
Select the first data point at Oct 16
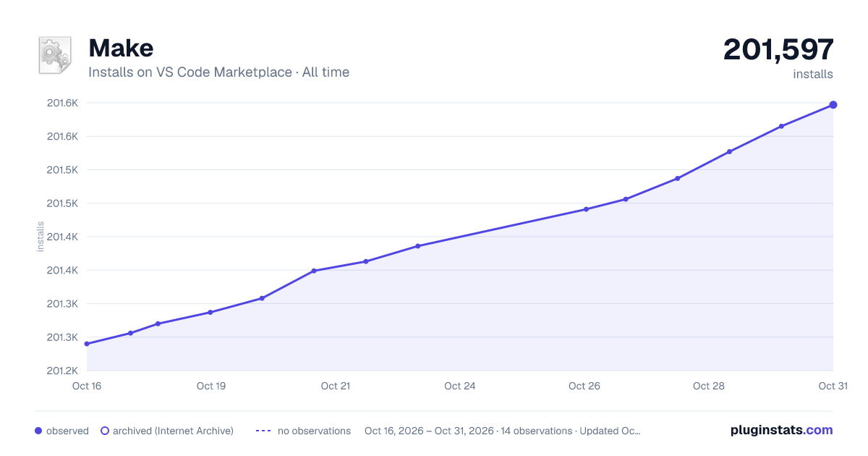pos(87,344)
